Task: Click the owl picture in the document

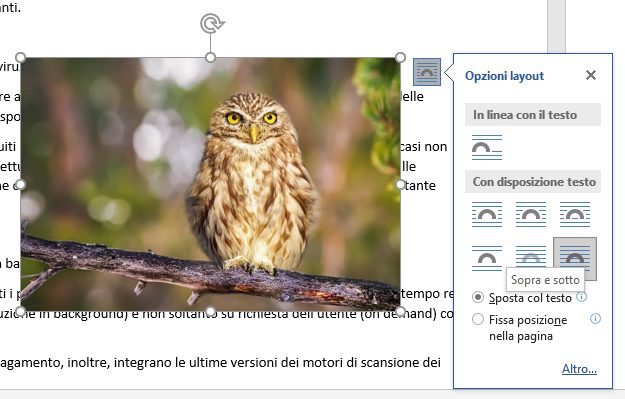Action: pyautogui.click(x=210, y=185)
